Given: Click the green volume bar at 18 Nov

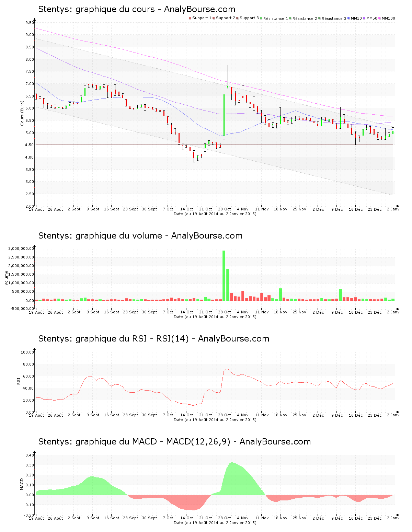Looking at the screenshot, I should 280,294.
